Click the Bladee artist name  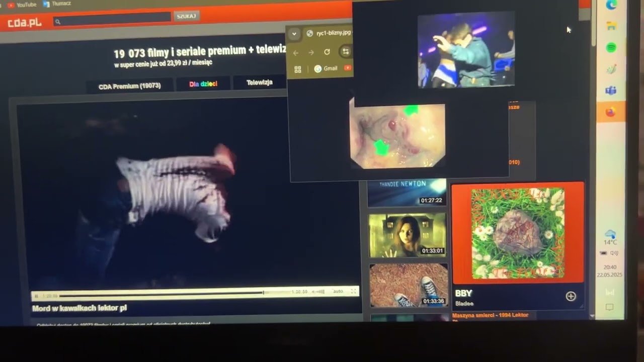(x=464, y=303)
